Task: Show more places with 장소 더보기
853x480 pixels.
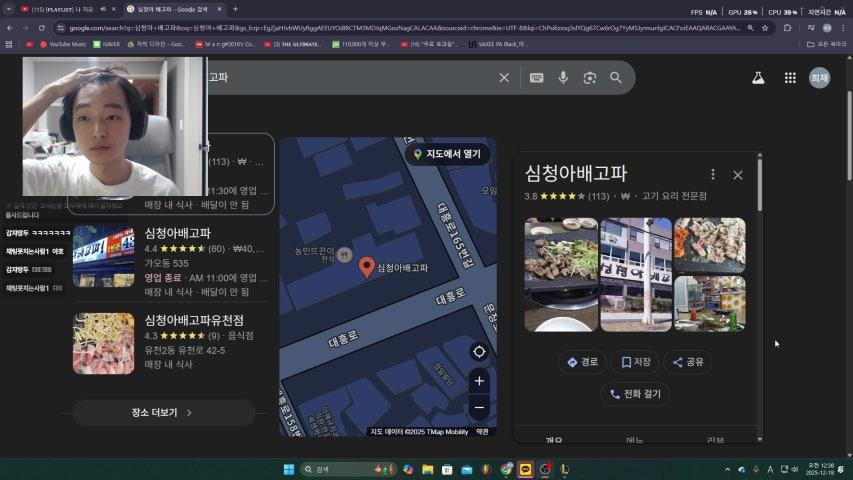Action: point(164,413)
